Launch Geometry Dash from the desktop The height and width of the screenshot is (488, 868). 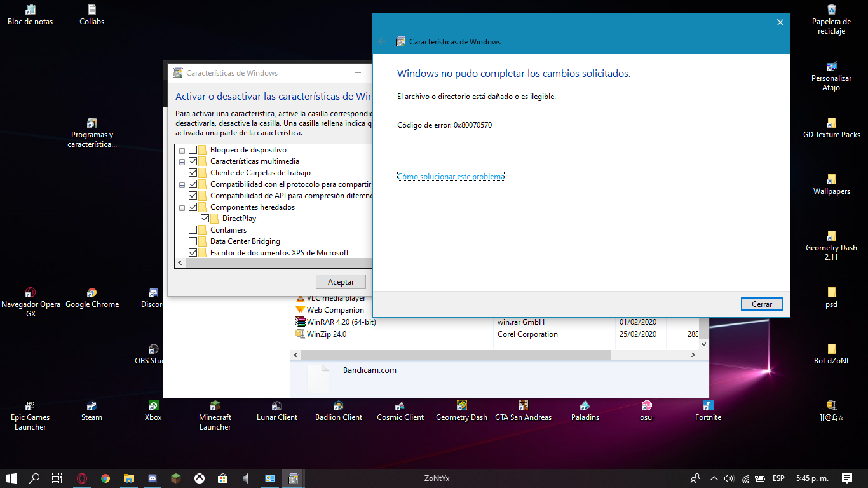pyautogui.click(x=461, y=407)
